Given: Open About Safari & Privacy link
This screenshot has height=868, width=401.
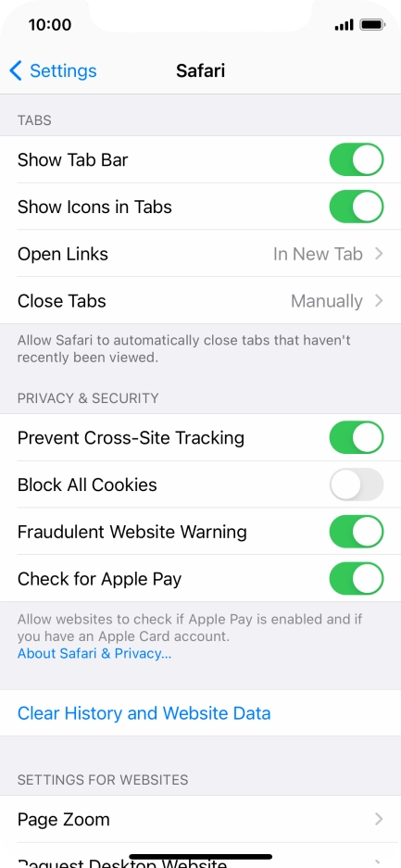Looking at the screenshot, I should point(94,654).
